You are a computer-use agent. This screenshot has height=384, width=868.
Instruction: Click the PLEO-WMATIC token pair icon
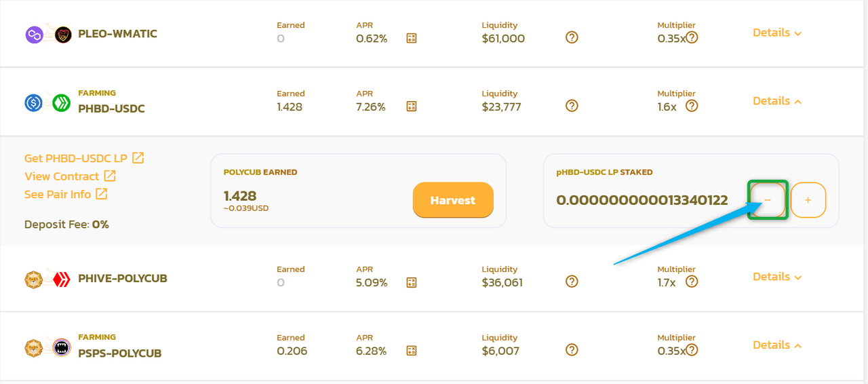click(x=48, y=35)
